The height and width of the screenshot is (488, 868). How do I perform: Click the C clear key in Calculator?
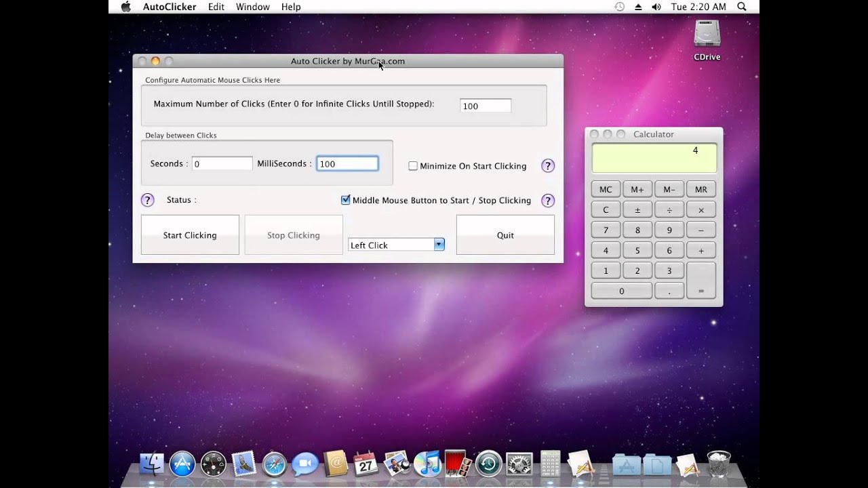click(606, 210)
